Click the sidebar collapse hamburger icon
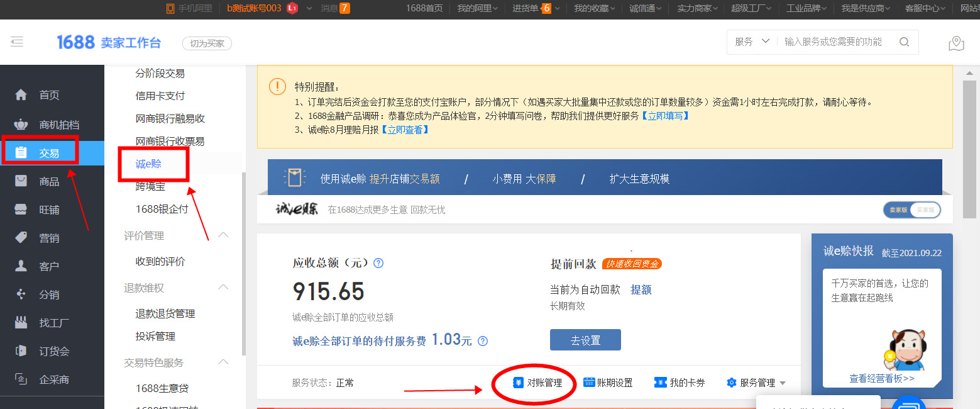This screenshot has height=409, width=980. tap(17, 42)
